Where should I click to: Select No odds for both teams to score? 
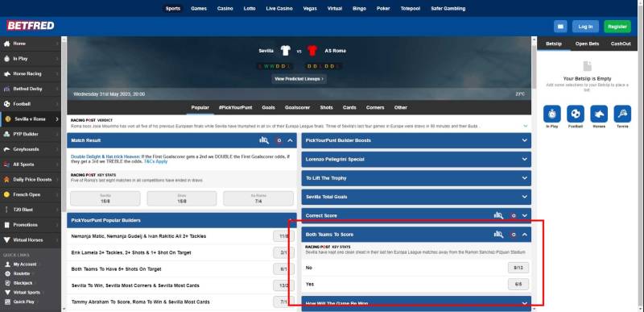click(x=518, y=268)
